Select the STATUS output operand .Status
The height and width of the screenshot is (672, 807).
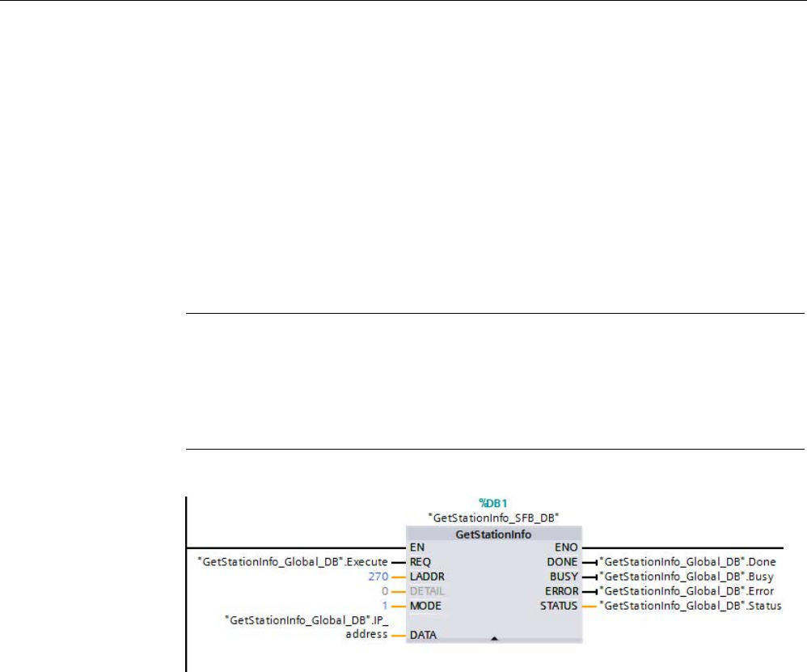[691, 606]
